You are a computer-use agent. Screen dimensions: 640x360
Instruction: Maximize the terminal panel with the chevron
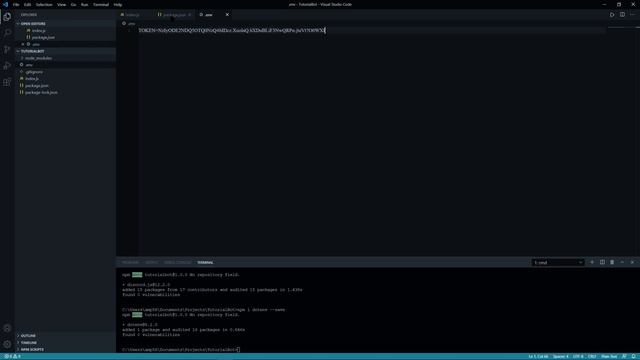pos(622,262)
